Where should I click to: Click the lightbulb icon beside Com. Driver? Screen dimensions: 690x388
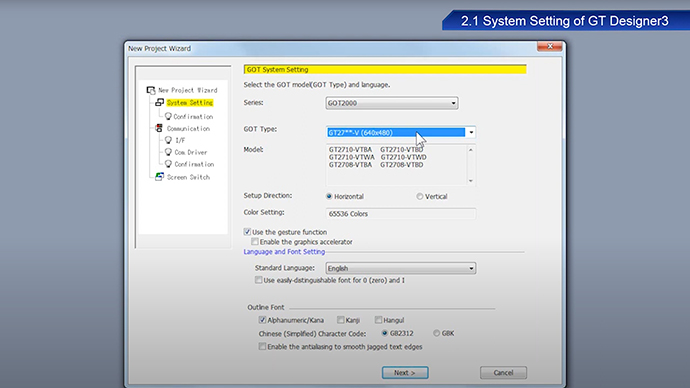[x=168, y=152]
